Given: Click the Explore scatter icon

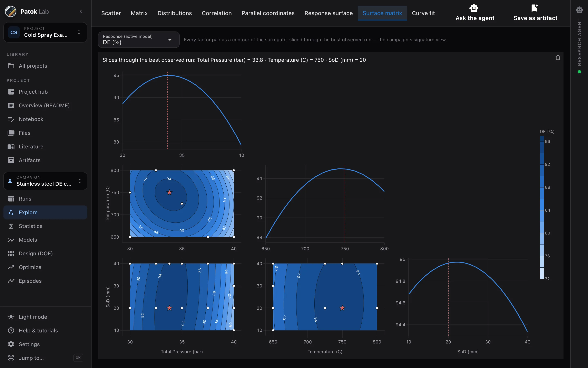Looking at the screenshot, I should point(11,212).
